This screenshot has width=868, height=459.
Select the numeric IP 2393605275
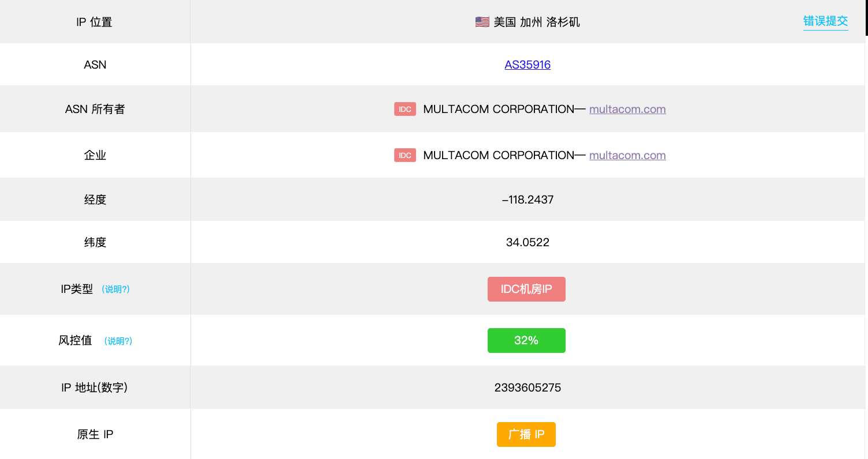pos(527,387)
